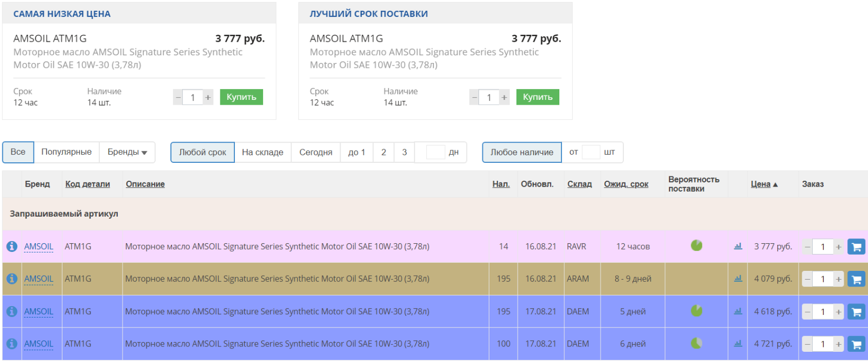Click the Лучший срок поставки card title
The width and height of the screenshot is (868, 361).
point(369,14)
